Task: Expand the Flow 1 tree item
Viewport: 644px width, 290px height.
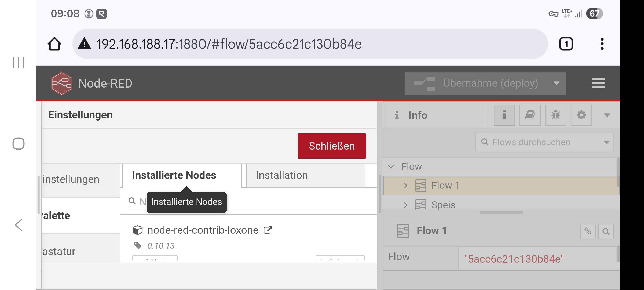Action: 405,186
